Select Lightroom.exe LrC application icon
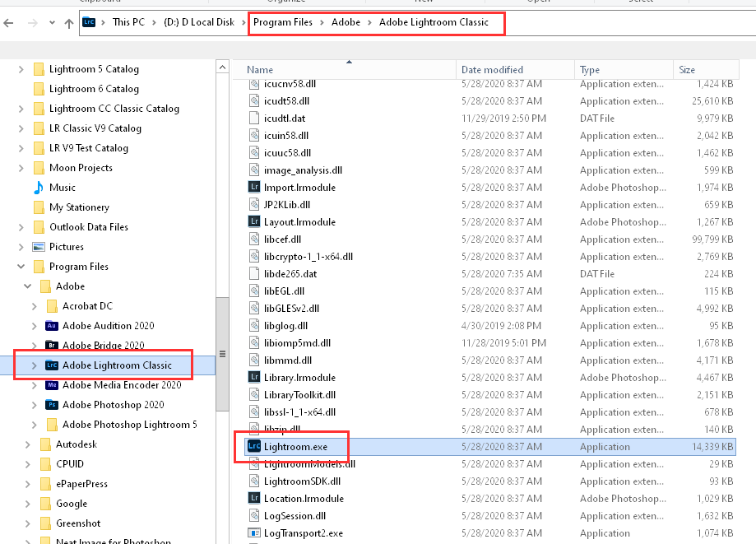This screenshot has width=756, height=544. (x=254, y=447)
